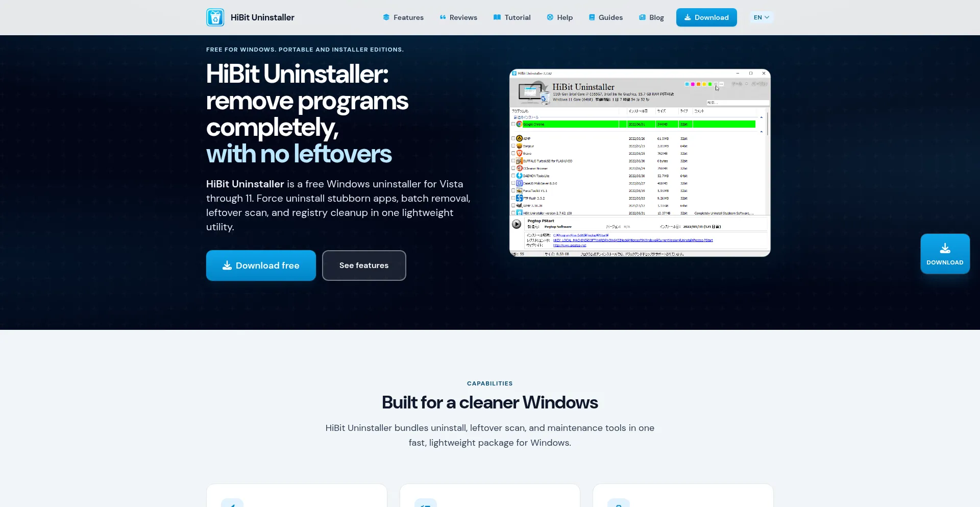Check the FTP Rush row checkbox

513,198
